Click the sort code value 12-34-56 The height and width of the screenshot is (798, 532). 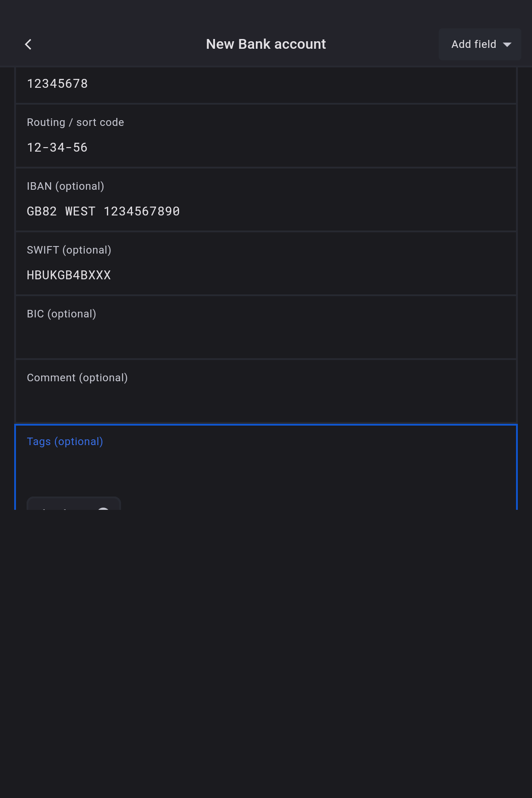coord(58,148)
